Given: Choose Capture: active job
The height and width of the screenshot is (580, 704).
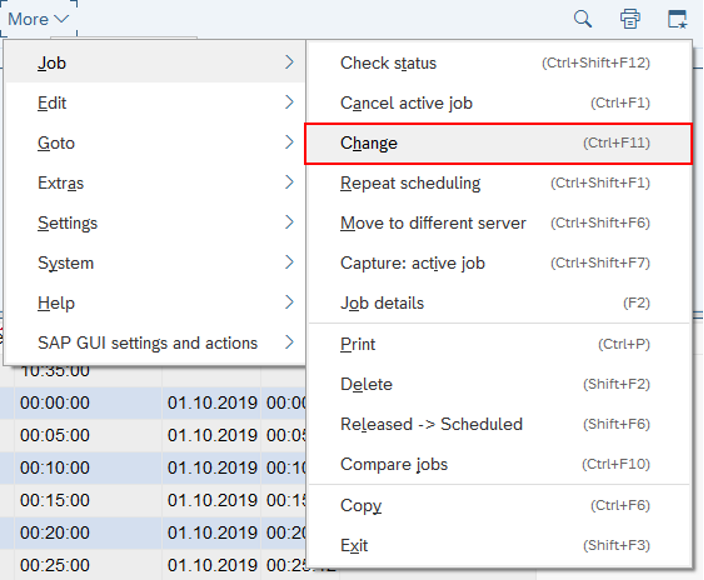Looking at the screenshot, I should pyautogui.click(x=499, y=263).
